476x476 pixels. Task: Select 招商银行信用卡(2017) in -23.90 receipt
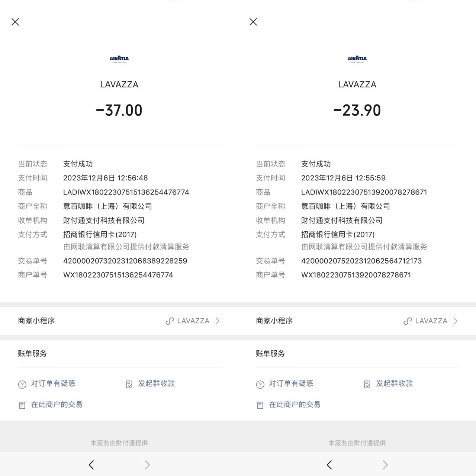pyautogui.click(x=338, y=235)
